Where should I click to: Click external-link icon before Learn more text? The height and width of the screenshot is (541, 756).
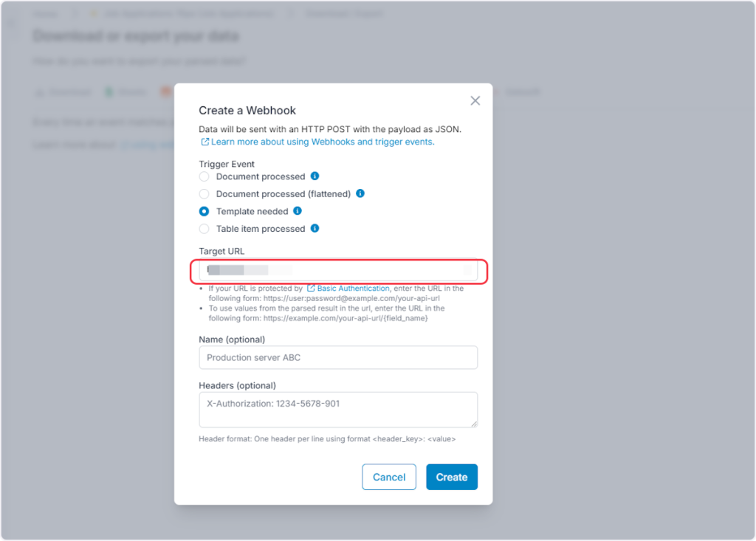point(205,142)
